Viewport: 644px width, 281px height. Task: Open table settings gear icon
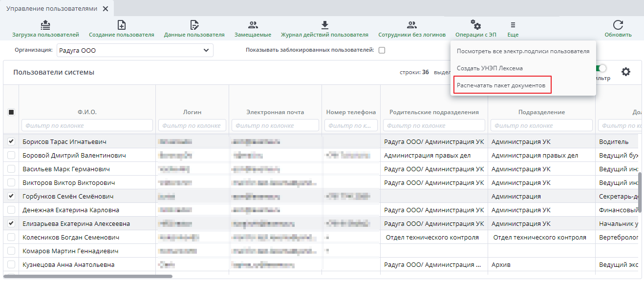click(x=626, y=72)
